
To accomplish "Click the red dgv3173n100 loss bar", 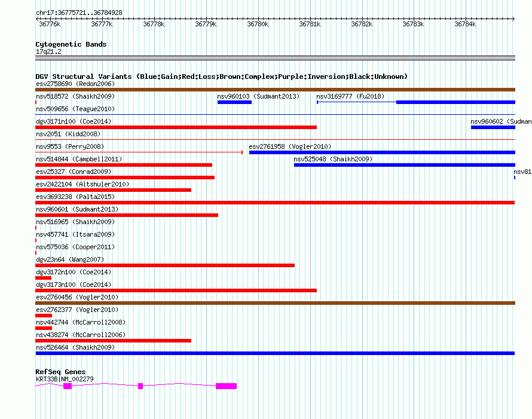I will coord(176,290).
